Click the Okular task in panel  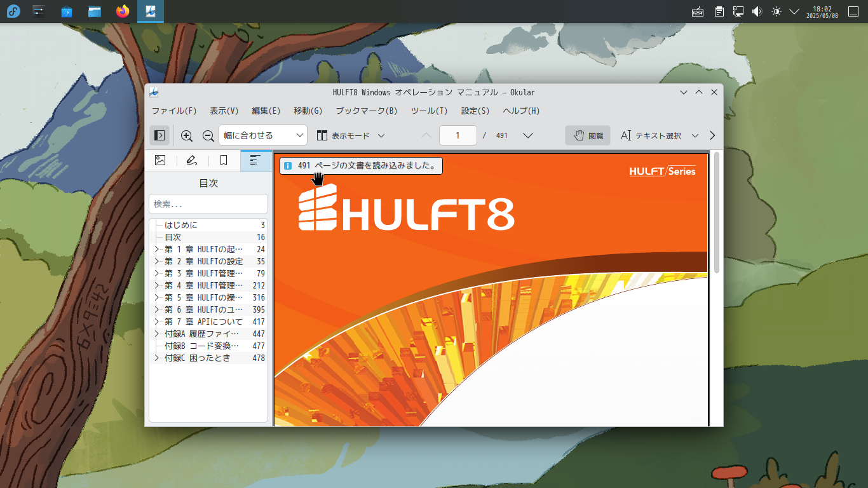(x=151, y=11)
